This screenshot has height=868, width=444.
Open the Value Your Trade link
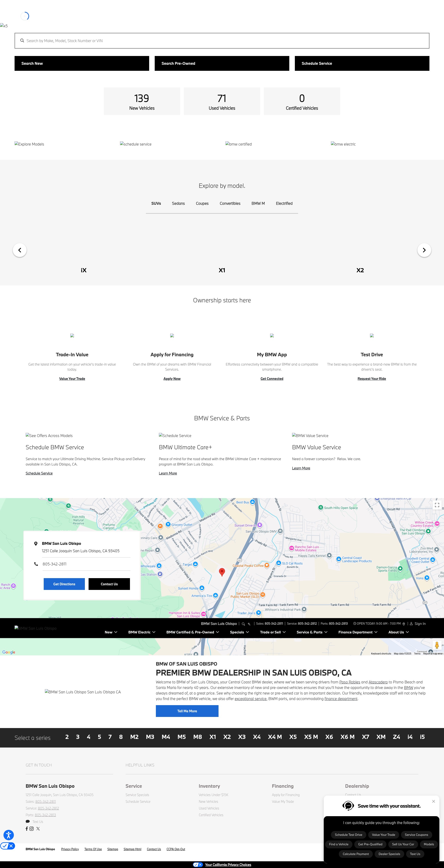(x=72, y=379)
